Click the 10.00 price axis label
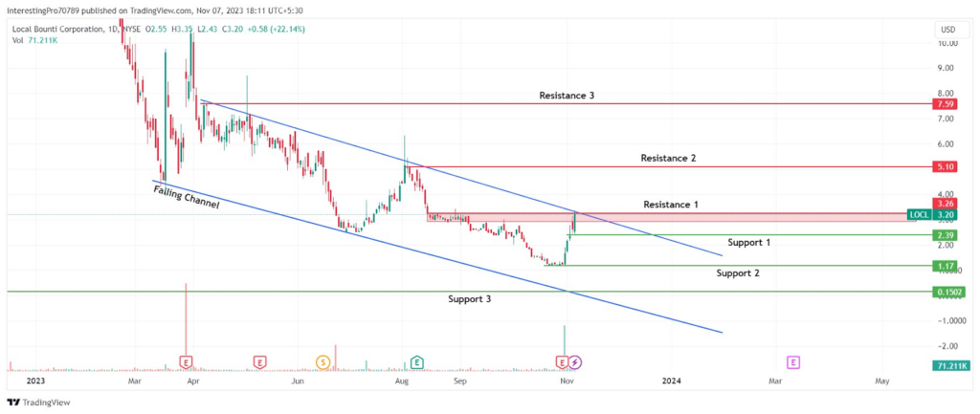This screenshot has height=414, width=980. point(948,43)
